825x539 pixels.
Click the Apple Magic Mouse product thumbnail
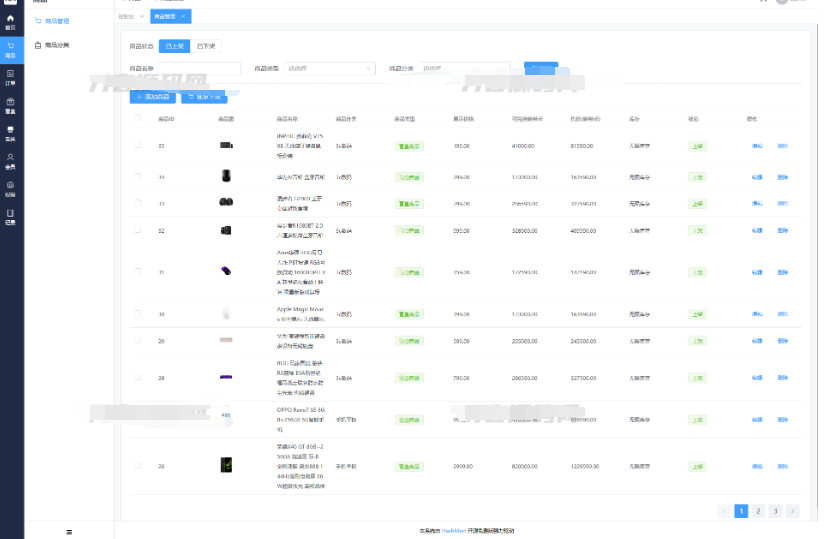[226, 314]
